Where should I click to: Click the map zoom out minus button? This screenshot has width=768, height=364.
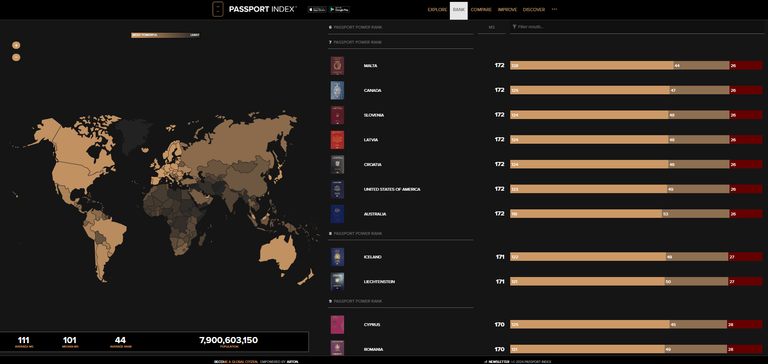coord(16,57)
